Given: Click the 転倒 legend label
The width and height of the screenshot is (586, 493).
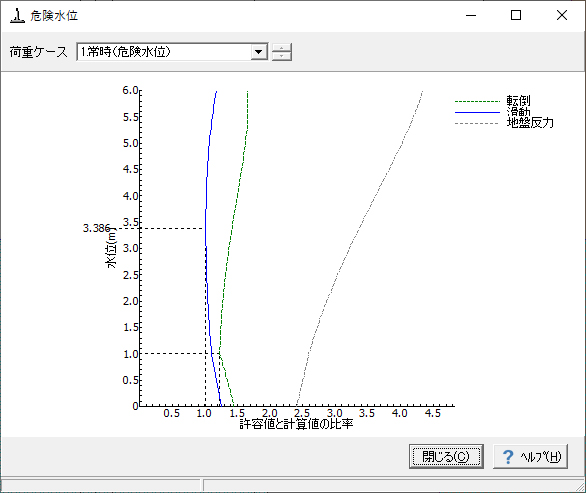Looking at the screenshot, I should (518, 101).
